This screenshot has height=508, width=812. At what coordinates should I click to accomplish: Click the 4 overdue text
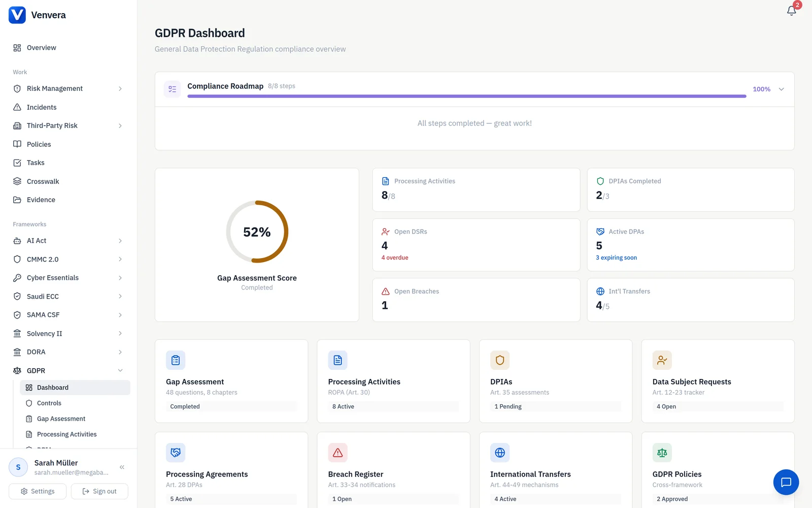pos(395,258)
